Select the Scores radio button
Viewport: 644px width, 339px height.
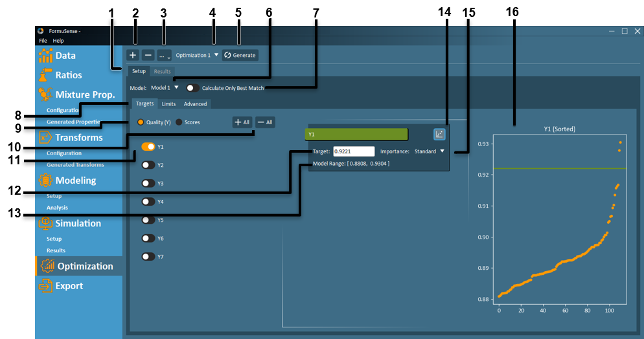pyautogui.click(x=179, y=122)
